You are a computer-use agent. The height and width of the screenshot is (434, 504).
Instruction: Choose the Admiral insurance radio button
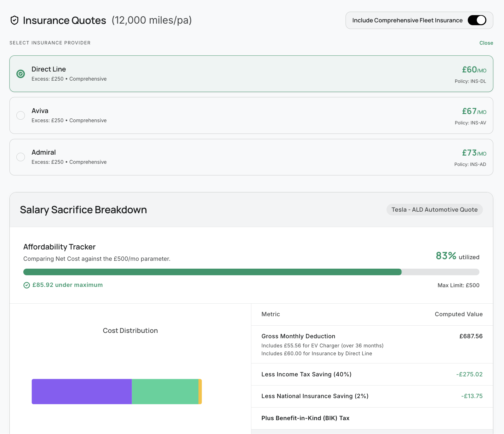(21, 157)
